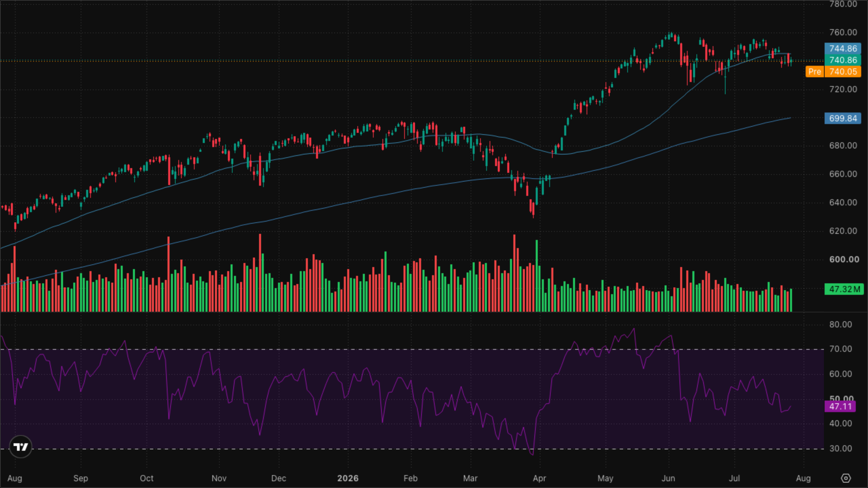This screenshot has width=868, height=488.
Task: Click the 80.00 RSI axis label
Action: coord(841,324)
